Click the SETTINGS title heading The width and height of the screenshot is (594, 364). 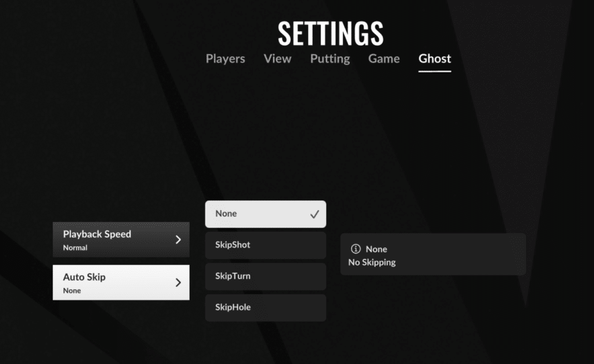pyautogui.click(x=330, y=33)
